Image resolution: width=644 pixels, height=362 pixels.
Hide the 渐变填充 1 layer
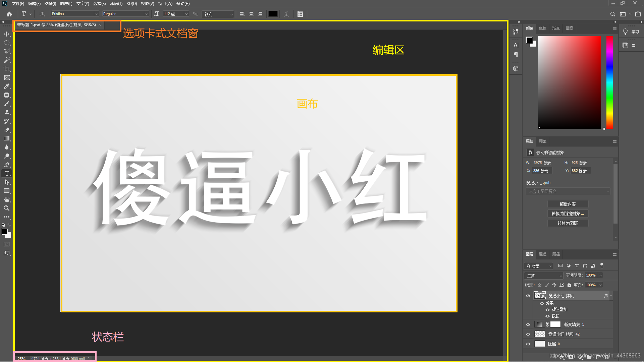(x=528, y=324)
